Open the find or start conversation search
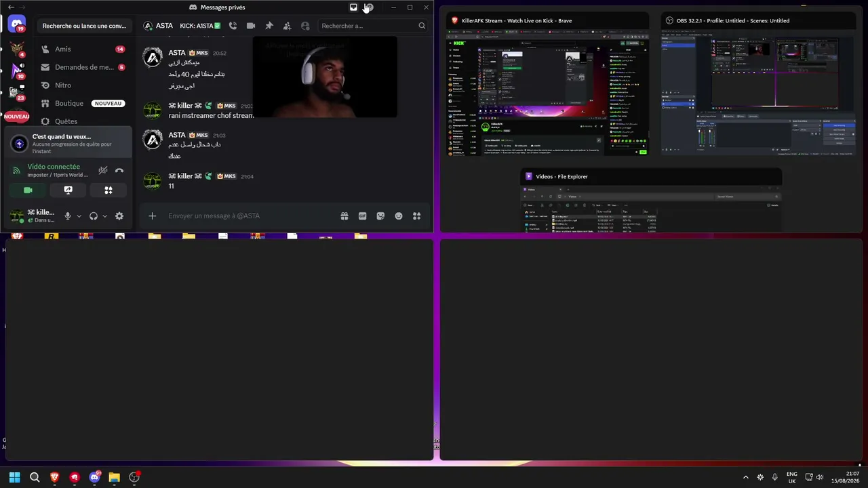The height and width of the screenshot is (488, 868). (x=84, y=26)
